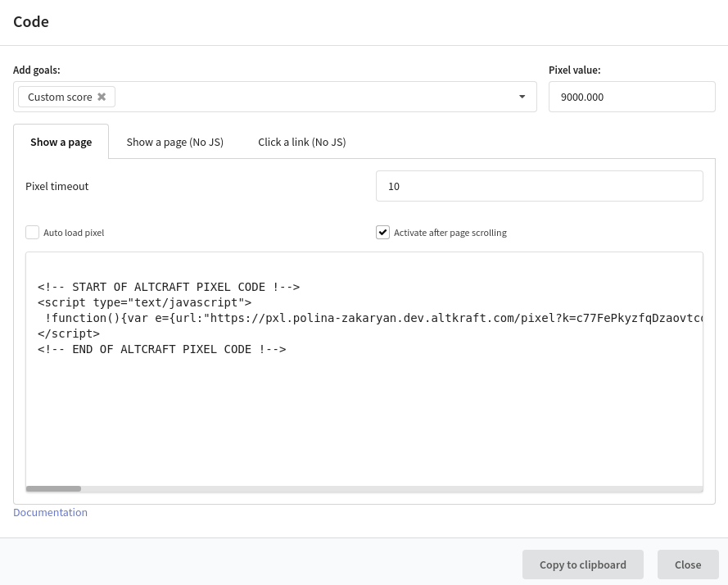Click the closing </script> line
The image size is (728, 585).
coord(69,333)
